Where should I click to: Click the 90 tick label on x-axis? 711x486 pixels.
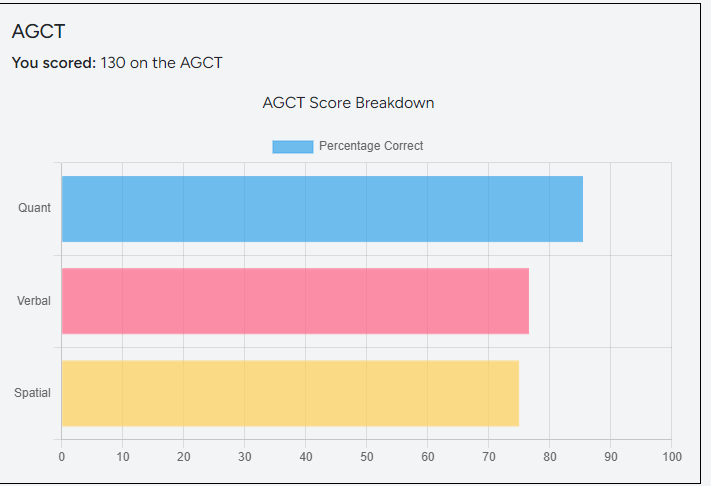point(611,457)
